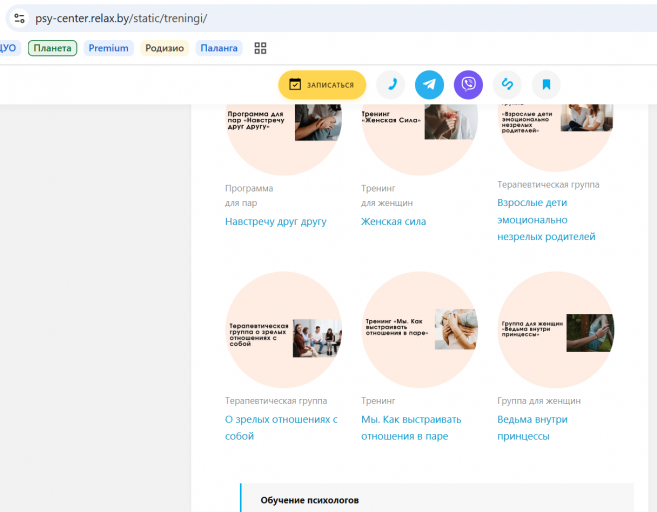Click the Тренинг для женщин label
Image resolution: width=657 pixels, height=512 pixels.
387,196
